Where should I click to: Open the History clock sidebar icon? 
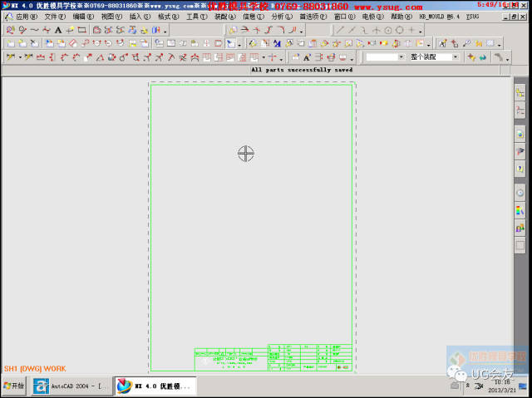click(520, 193)
